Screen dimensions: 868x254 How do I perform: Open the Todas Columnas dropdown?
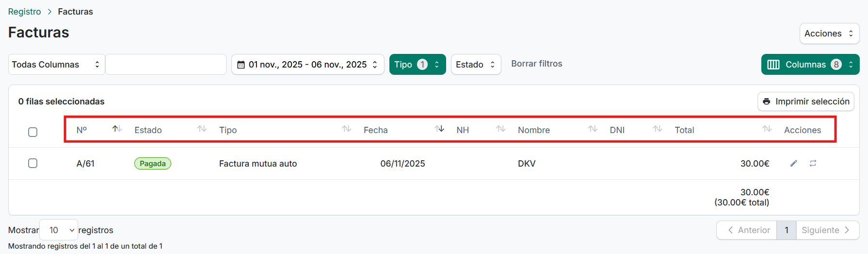pyautogui.click(x=56, y=65)
